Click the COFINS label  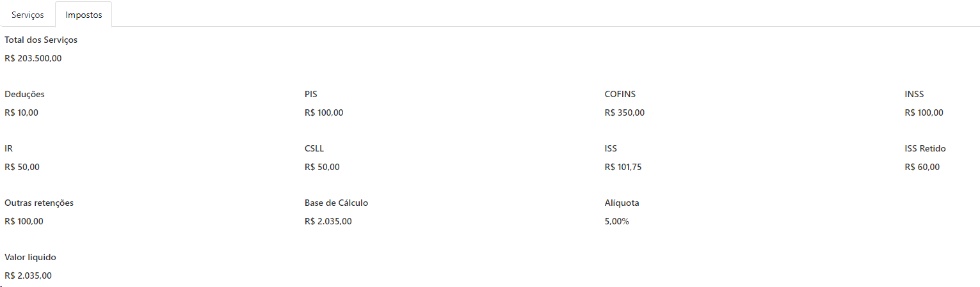tap(620, 94)
